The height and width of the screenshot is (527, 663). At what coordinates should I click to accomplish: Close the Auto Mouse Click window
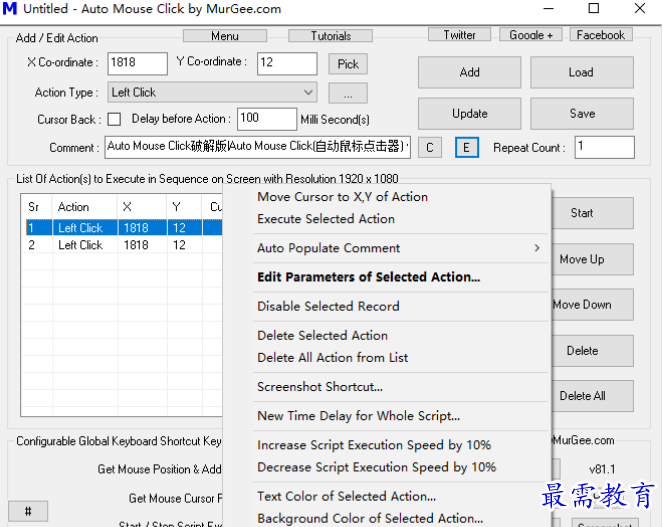[x=640, y=8]
